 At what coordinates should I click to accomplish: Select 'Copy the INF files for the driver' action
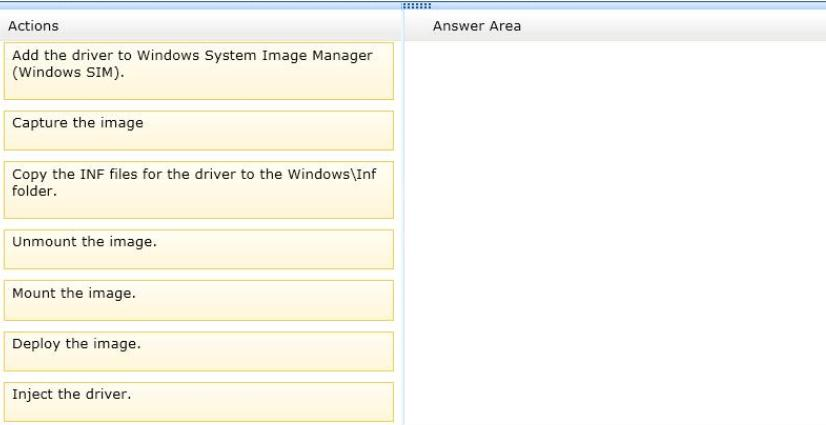[199, 190]
